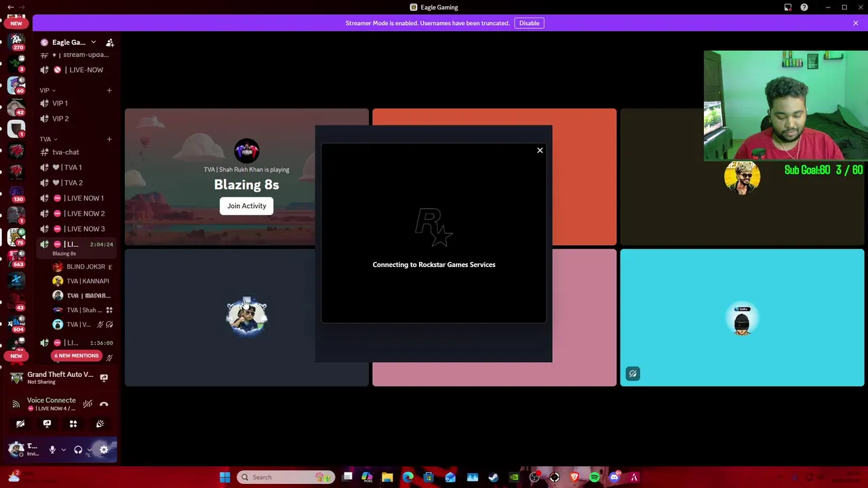The image size is (868, 488).
Task: Toggle noise suppression in voice panel
Action: tap(87, 404)
